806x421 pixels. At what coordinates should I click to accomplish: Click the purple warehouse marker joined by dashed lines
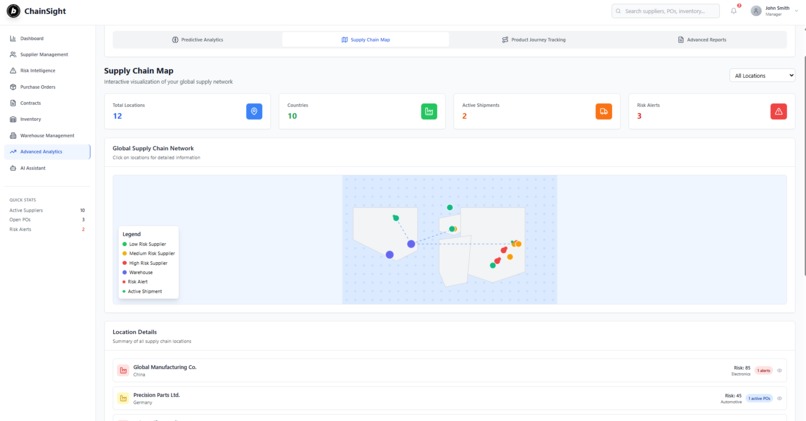coord(411,244)
